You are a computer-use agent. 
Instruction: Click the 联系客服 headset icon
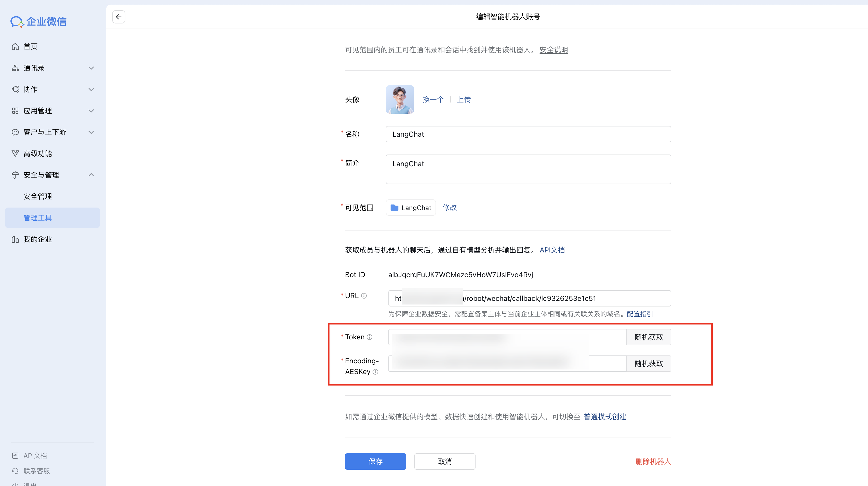point(15,471)
